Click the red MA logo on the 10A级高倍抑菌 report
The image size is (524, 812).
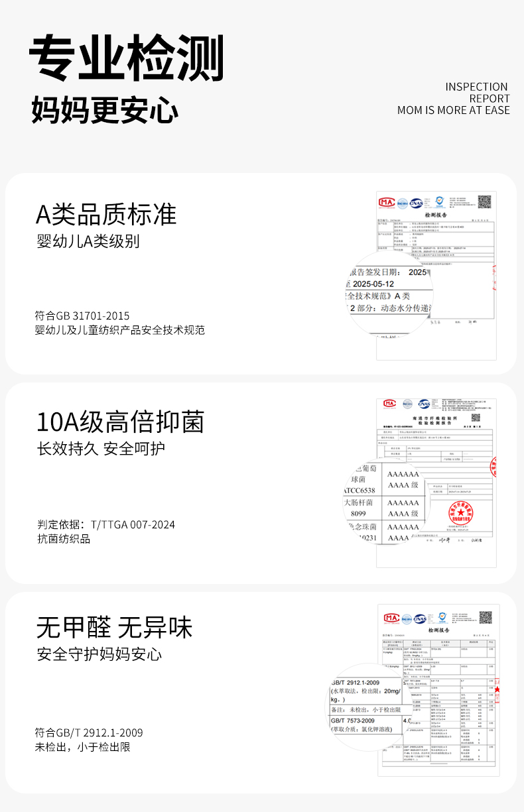pos(389,403)
